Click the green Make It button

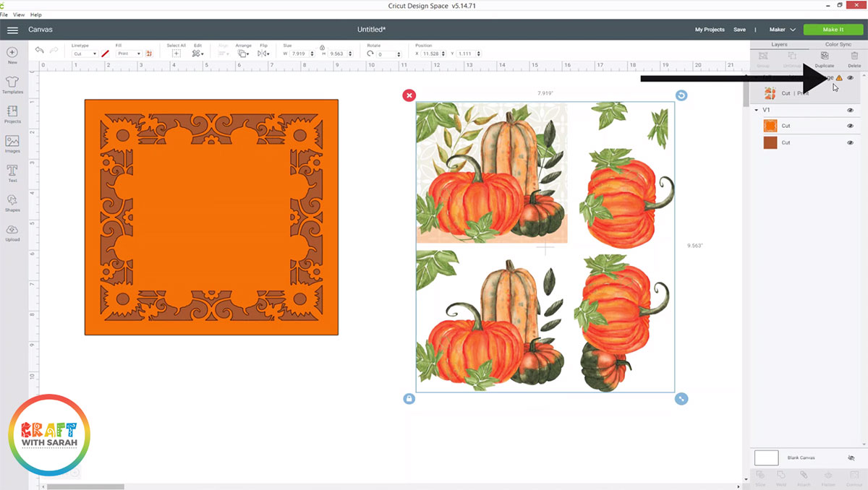click(833, 30)
